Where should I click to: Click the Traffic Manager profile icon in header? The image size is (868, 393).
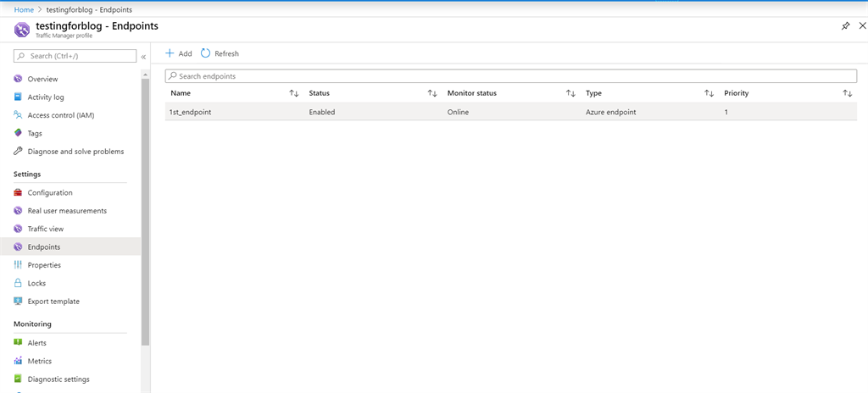23,30
